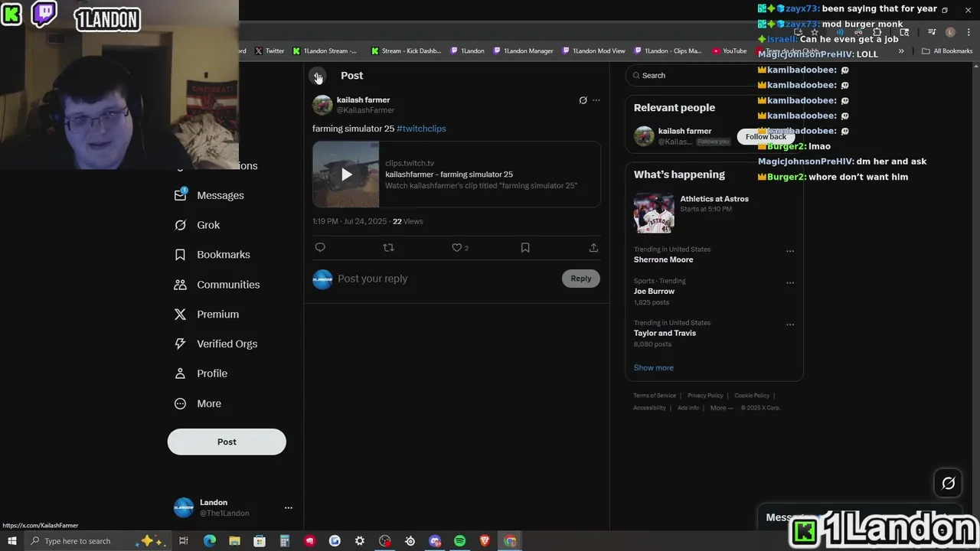Open File Explorer from the taskbar

pyautogui.click(x=234, y=541)
